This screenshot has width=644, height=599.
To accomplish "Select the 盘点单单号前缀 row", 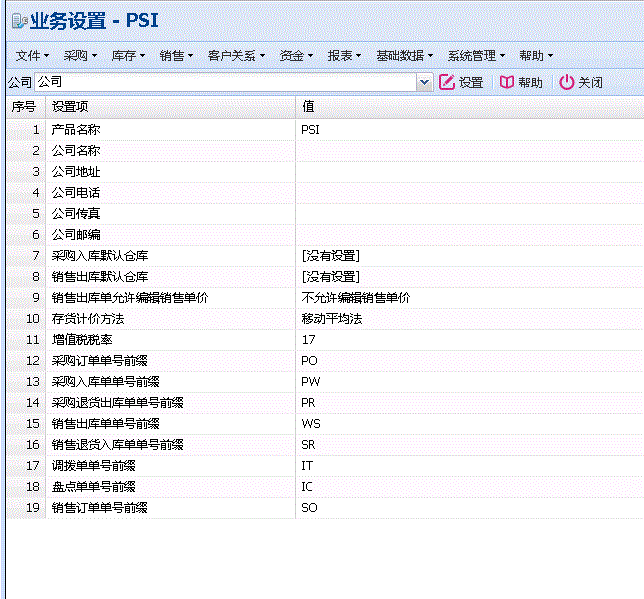I will [325, 486].
